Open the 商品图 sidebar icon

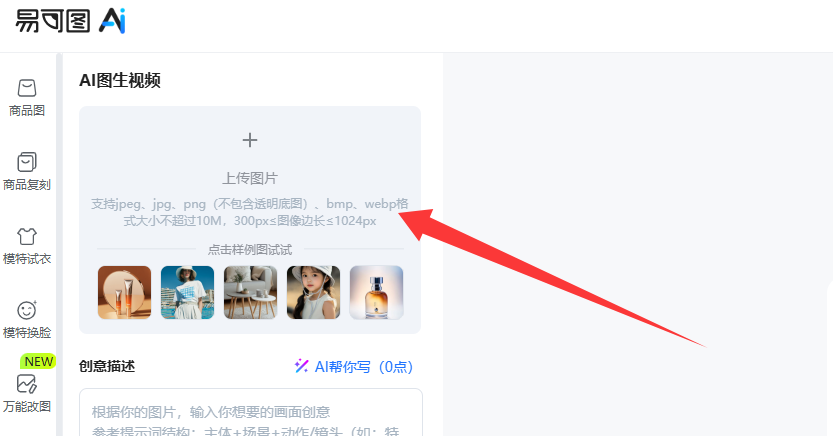coord(27,88)
